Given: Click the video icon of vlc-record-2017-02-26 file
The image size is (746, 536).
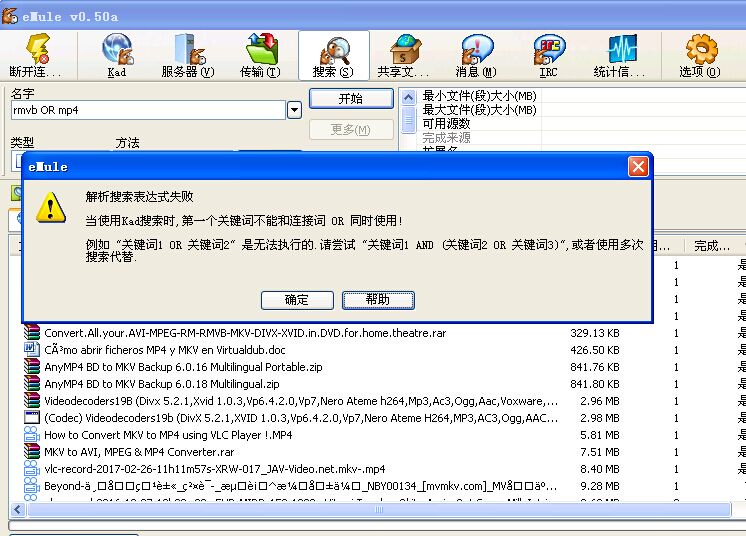Looking at the screenshot, I should pyautogui.click(x=31, y=469).
